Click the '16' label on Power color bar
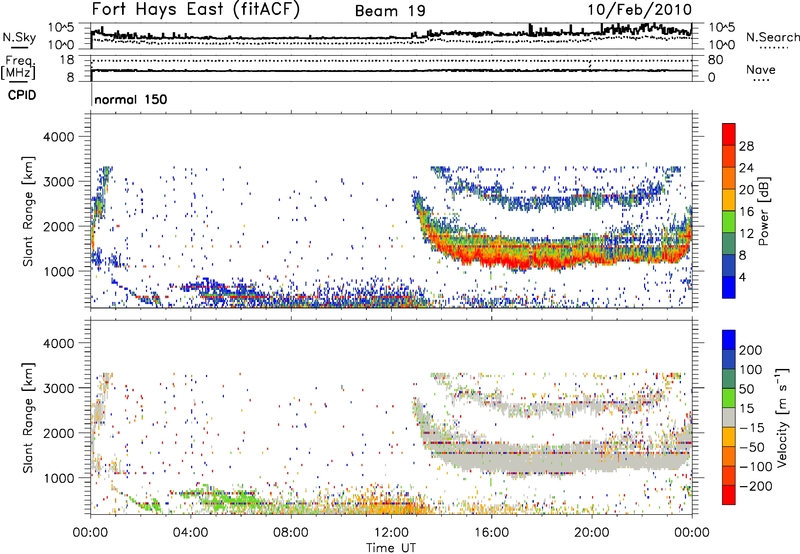 pyautogui.click(x=746, y=212)
